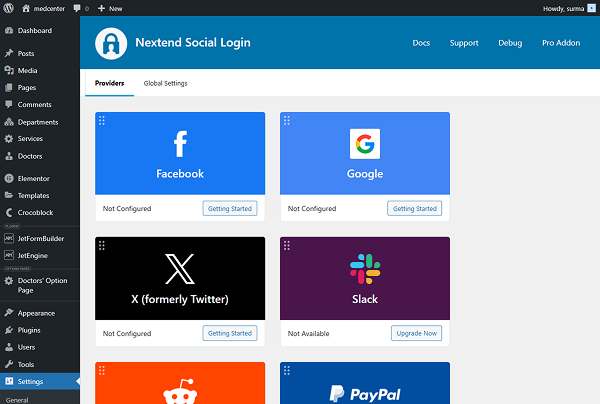
Task: Switch to the Global Settings tab
Action: [165, 83]
